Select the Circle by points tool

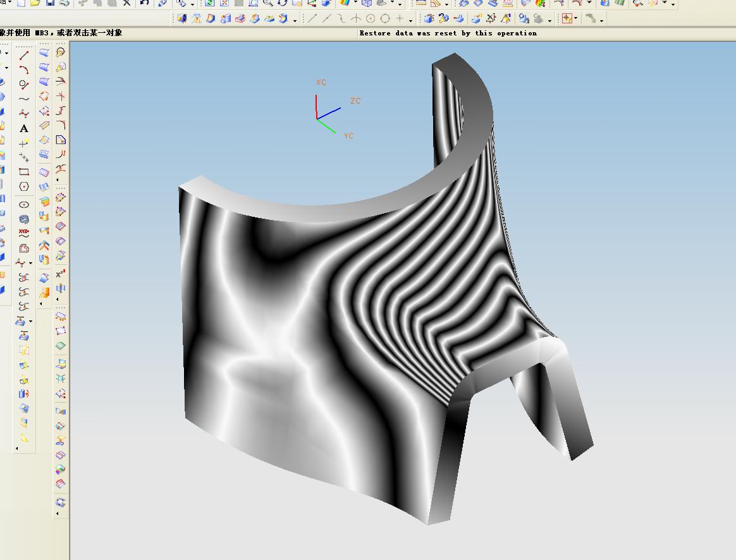point(24,85)
